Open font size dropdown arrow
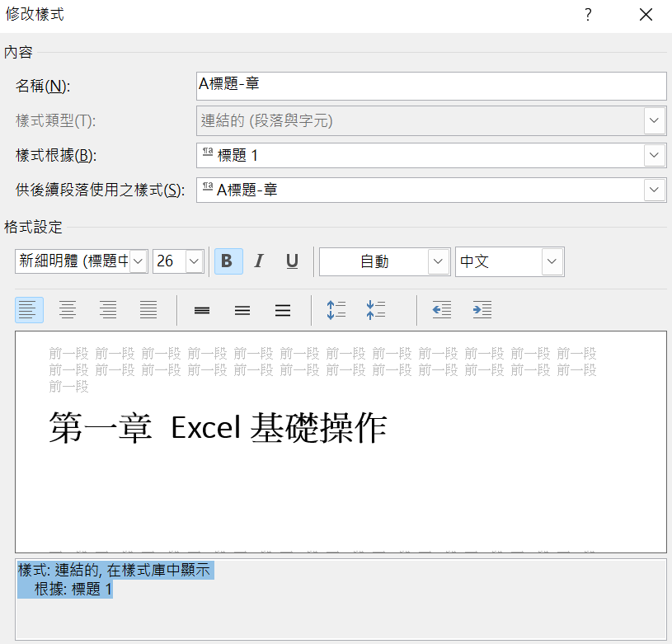The height and width of the screenshot is (644, 672). 194,261
